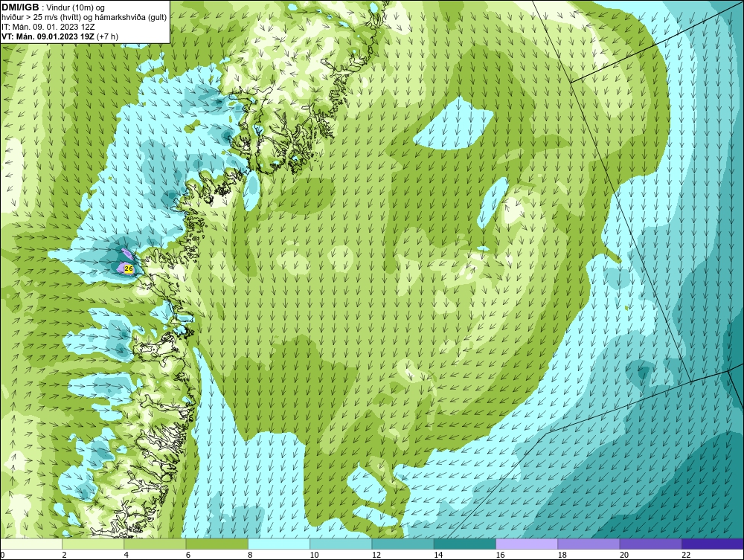Click the '6' label on the color scale
The width and height of the screenshot is (744, 560).
[188, 556]
